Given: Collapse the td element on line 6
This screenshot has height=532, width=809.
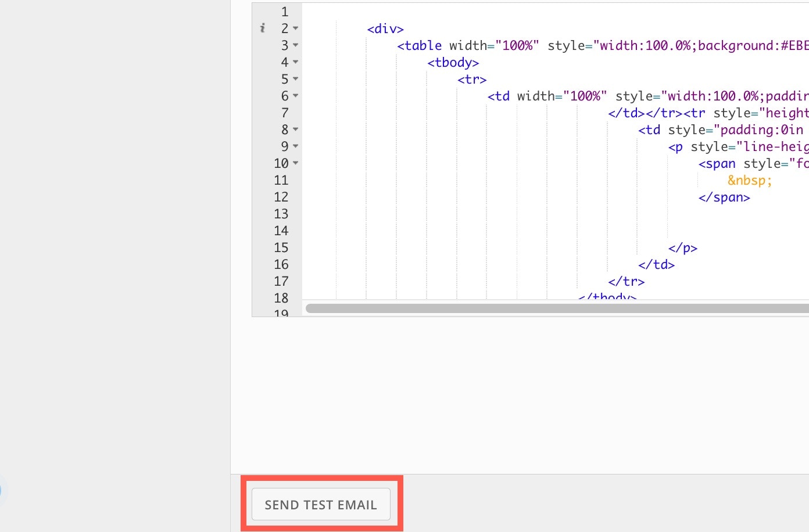Looking at the screenshot, I should [x=295, y=96].
